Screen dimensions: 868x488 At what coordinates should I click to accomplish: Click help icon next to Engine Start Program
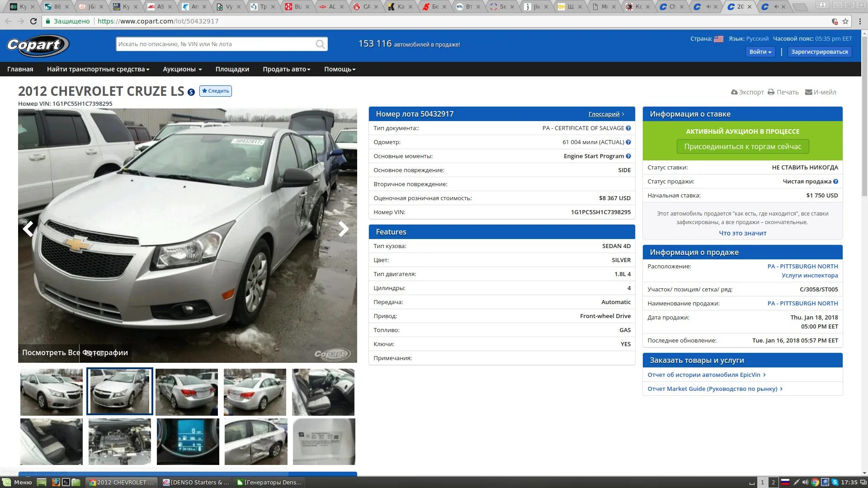tap(628, 156)
